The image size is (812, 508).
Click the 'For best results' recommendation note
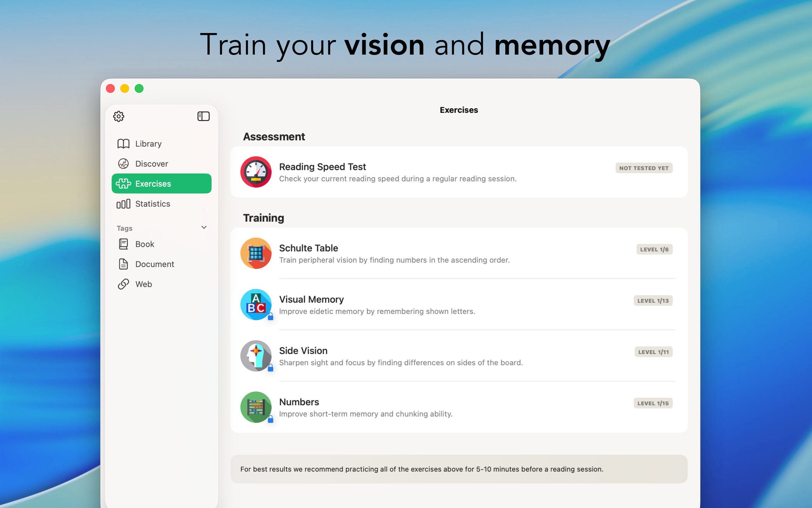click(x=459, y=469)
